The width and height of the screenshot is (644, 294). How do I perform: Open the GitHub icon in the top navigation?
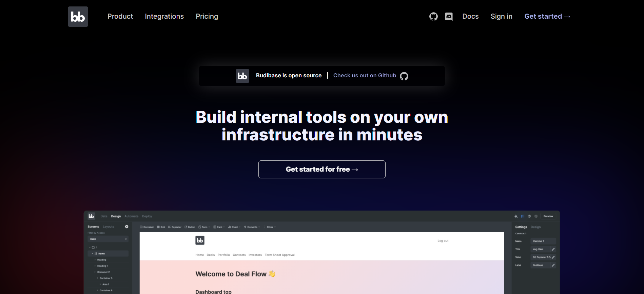point(433,17)
